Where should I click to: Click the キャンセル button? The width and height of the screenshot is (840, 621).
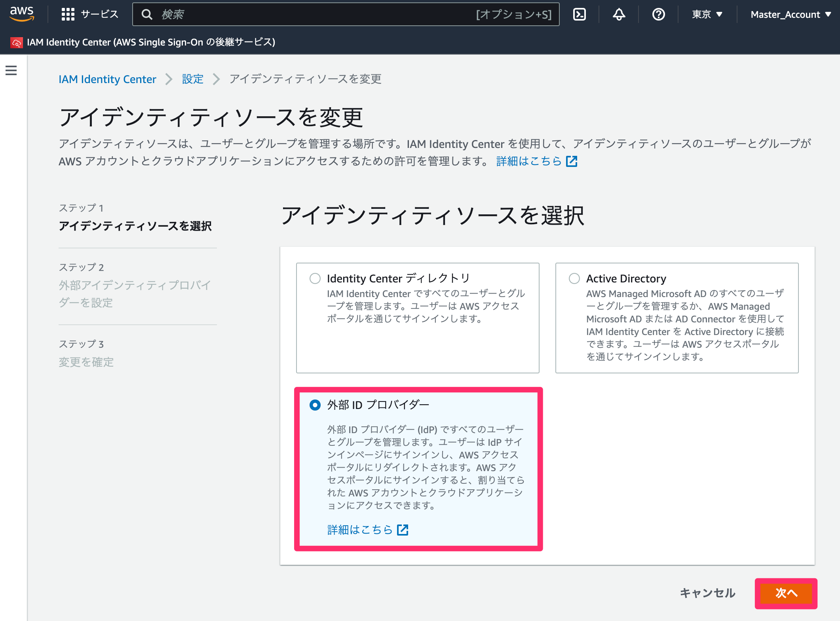(708, 593)
